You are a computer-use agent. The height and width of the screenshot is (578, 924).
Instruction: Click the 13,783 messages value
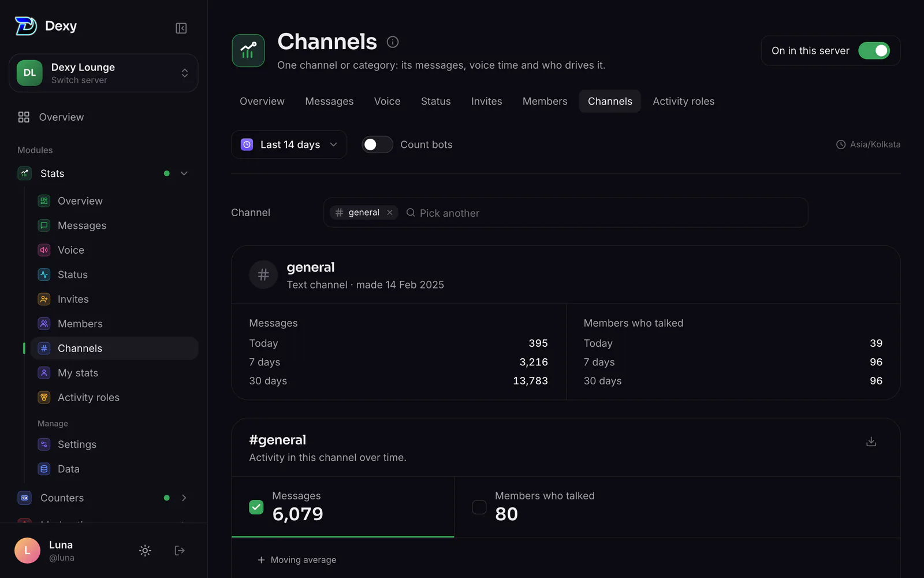click(530, 381)
